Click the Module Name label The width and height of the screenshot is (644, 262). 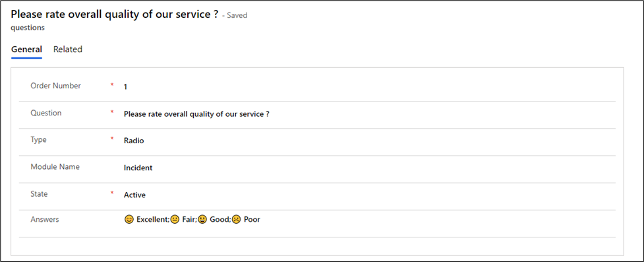click(x=55, y=167)
